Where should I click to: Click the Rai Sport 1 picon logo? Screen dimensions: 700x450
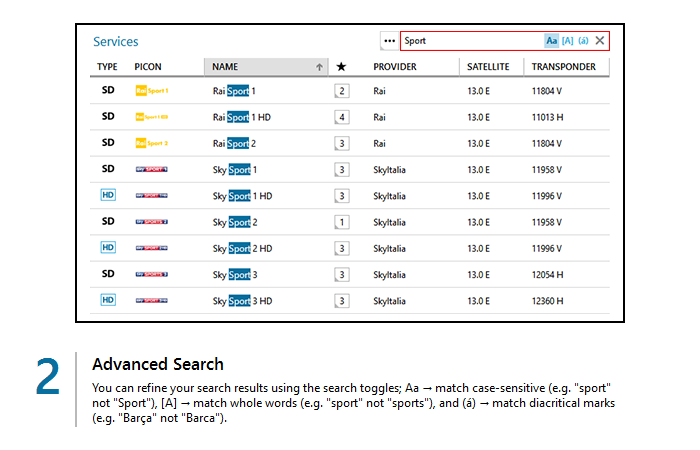pyautogui.click(x=152, y=91)
